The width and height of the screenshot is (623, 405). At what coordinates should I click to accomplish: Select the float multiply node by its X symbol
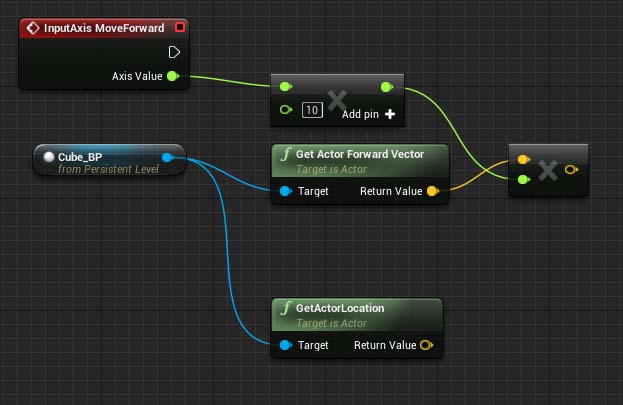pos(337,100)
